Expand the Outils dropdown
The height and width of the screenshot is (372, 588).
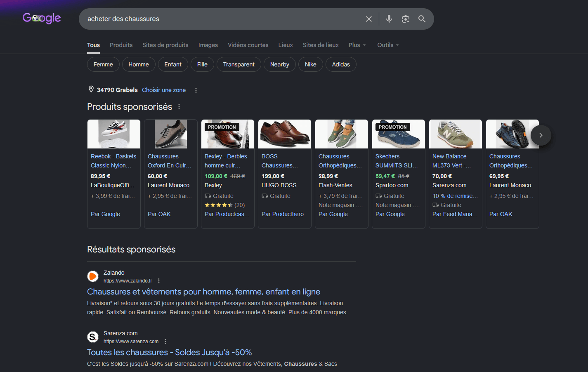coord(388,45)
